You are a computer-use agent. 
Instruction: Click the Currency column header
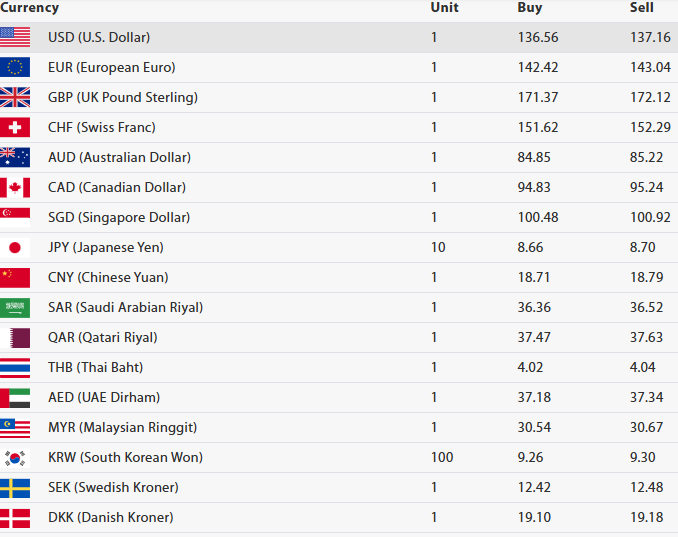[30, 8]
